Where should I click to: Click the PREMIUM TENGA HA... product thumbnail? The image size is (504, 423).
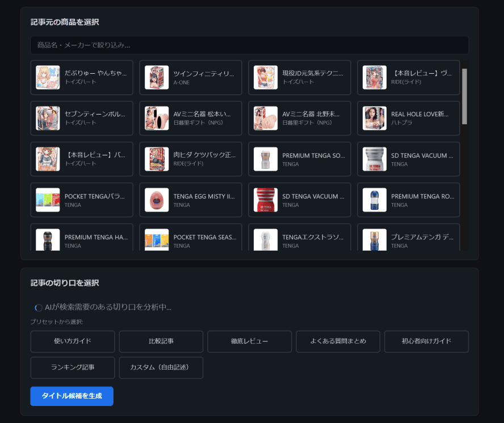[48, 240]
